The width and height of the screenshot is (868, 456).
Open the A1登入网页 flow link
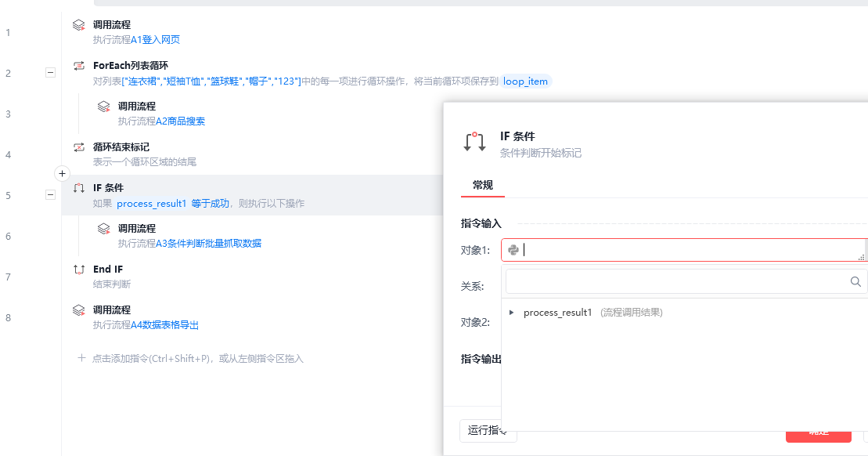pyautogui.click(x=155, y=40)
